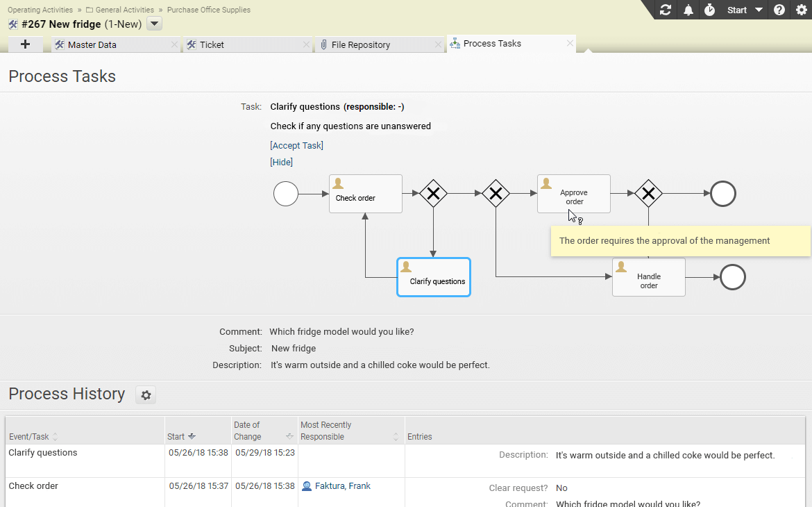Click end event circle after Handle order
The height and width of the screenshot is (507, 812).
pos(733,277)
